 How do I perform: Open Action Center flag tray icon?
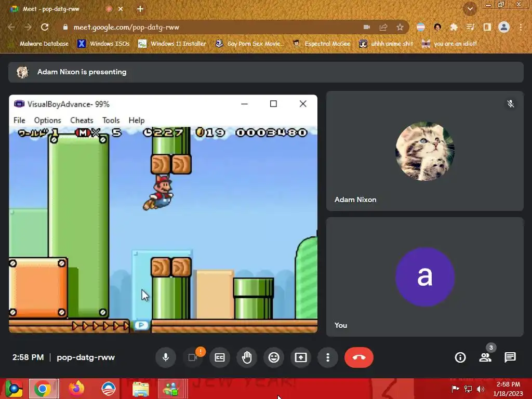click(455, 389)
